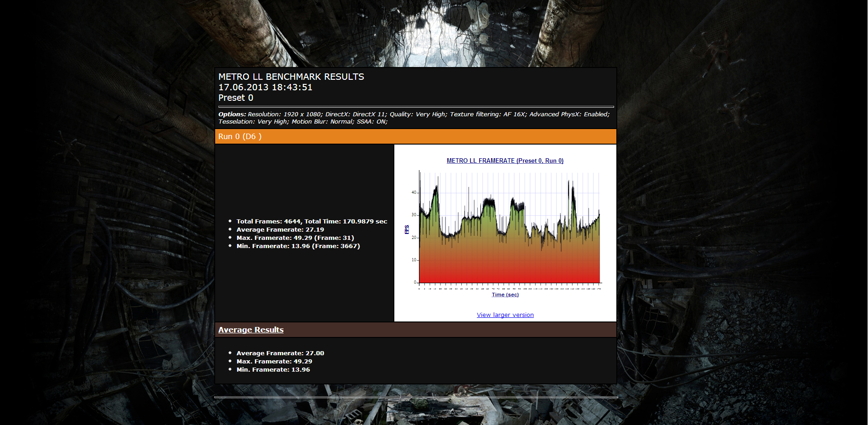
Task: Click Max. Framerate: 49.29 (Frame: 31)
Action: tap(295, 238)
